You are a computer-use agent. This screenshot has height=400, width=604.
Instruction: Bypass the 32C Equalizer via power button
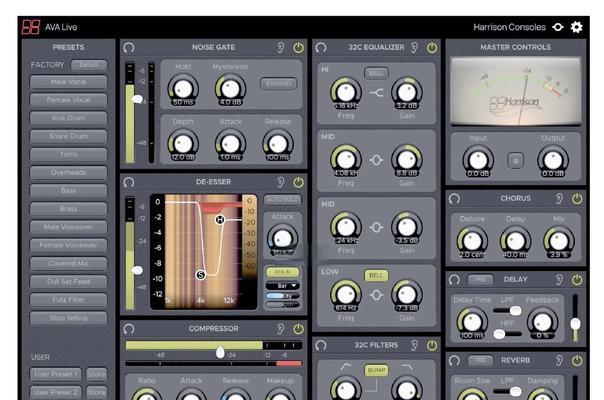point(432,48)
